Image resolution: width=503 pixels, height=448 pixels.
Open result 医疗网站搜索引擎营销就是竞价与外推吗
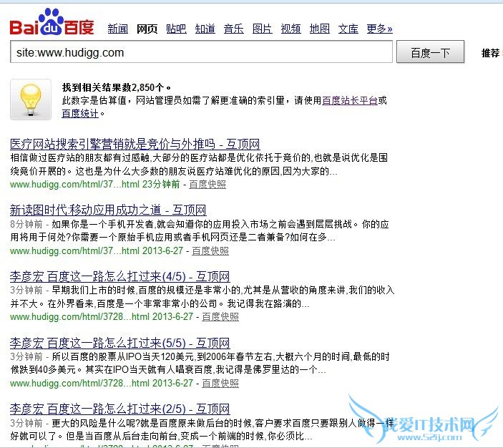click(135, 144)
